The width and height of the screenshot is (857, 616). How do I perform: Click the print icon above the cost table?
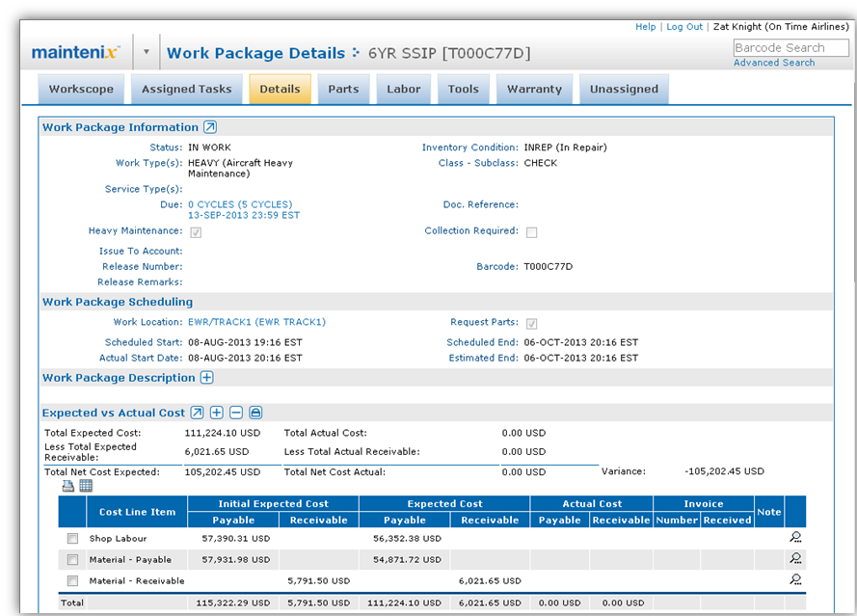click(68, 486)
